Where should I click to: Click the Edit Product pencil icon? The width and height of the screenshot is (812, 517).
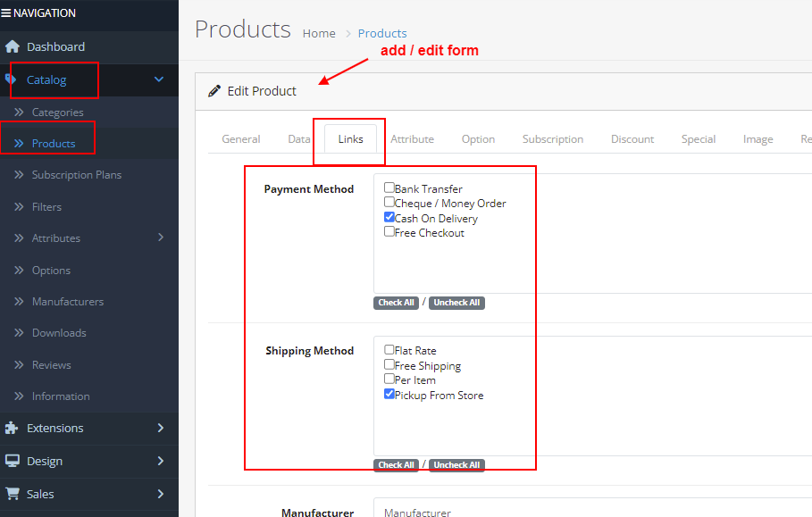pyautogui.click(x=214, y=91)
